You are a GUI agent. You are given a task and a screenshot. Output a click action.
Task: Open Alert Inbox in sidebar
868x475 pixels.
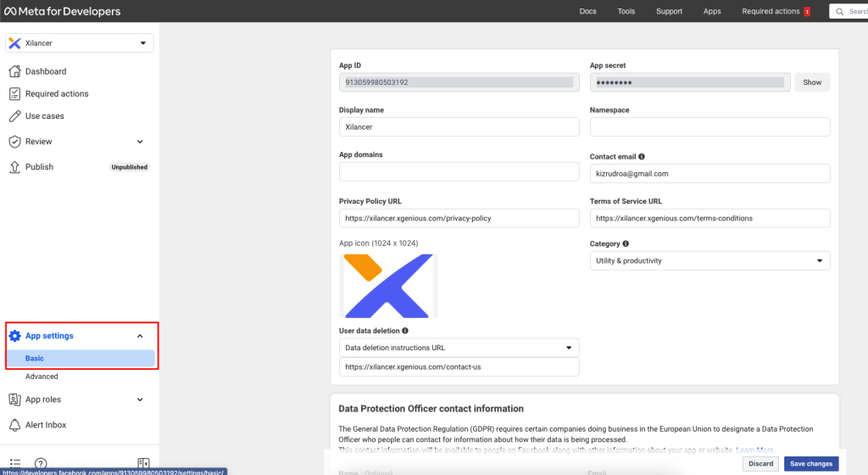46,425
